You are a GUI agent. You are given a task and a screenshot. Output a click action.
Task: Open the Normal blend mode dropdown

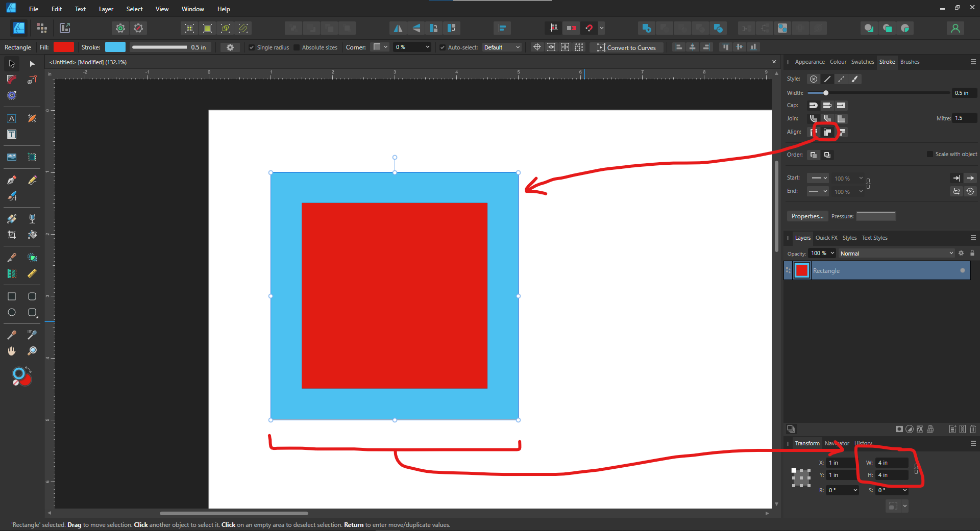click(x=896, y=254)
